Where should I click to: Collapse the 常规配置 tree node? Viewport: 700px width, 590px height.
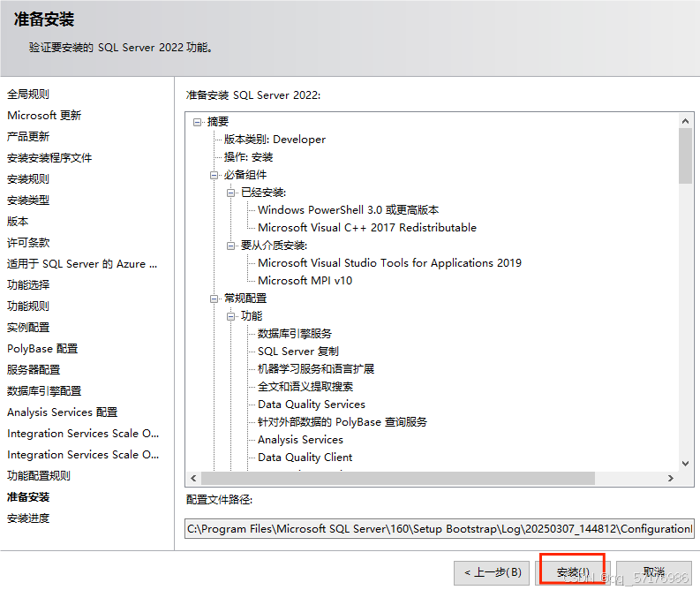point(214,299)
